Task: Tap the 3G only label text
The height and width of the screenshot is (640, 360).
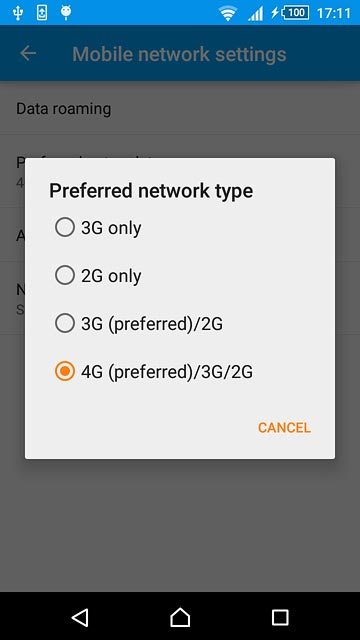Action: (111, 228)
